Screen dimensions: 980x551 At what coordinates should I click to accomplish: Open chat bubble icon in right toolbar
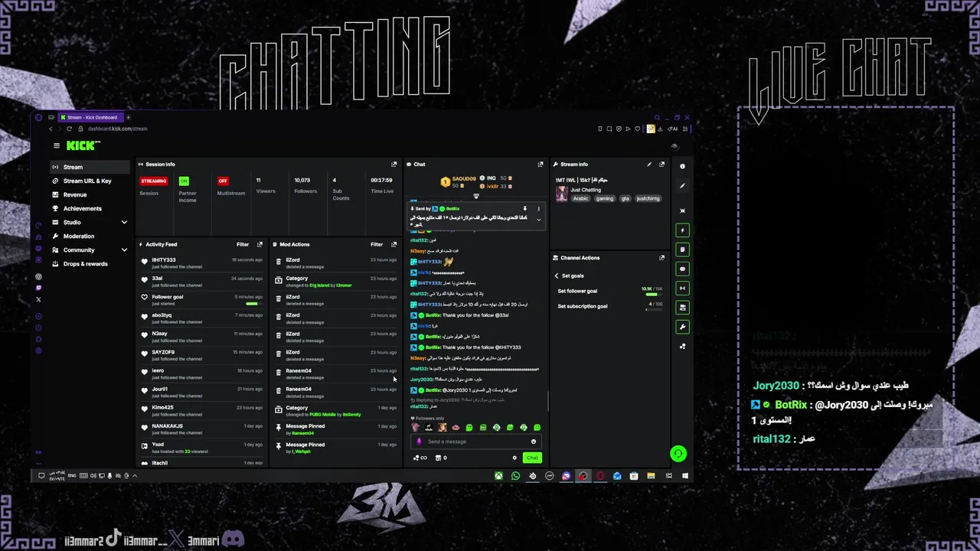pos(682,269)
